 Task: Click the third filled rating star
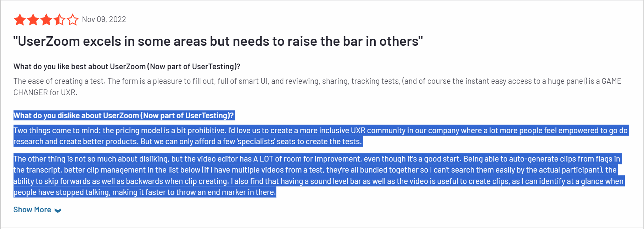pos(46,20)
